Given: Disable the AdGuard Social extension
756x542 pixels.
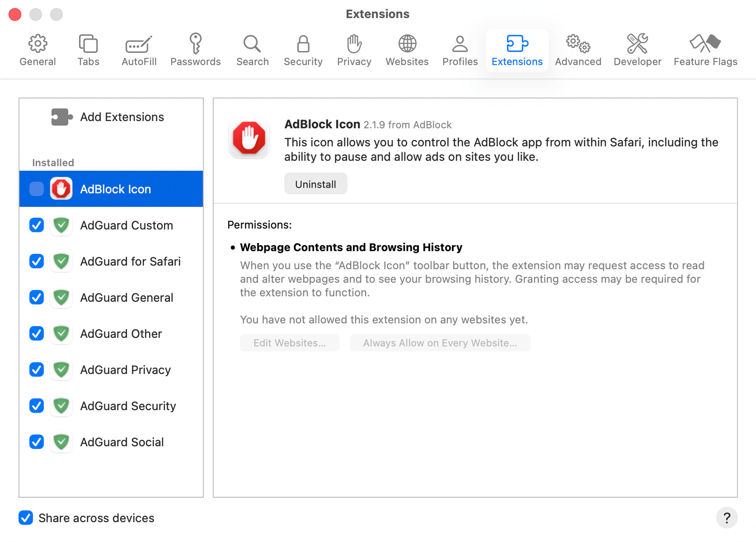Looking at the screenshot, I should click(x=36, y=442).
